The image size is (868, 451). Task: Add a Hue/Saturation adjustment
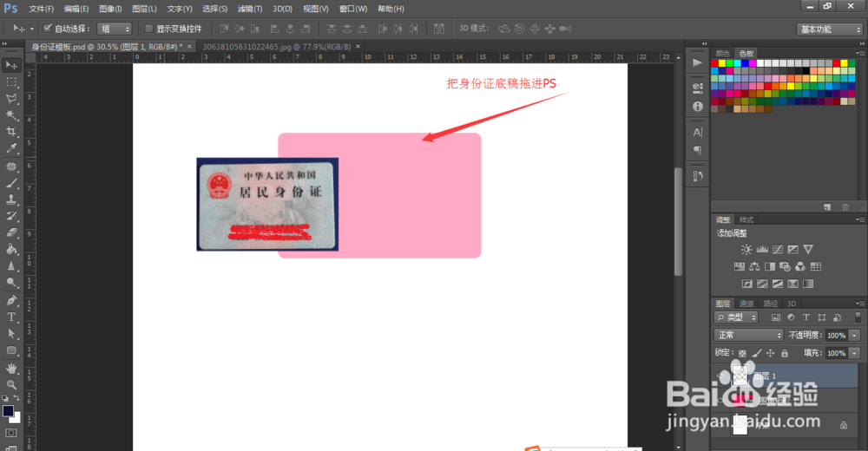pyautogui.click(x=739, y=267)
